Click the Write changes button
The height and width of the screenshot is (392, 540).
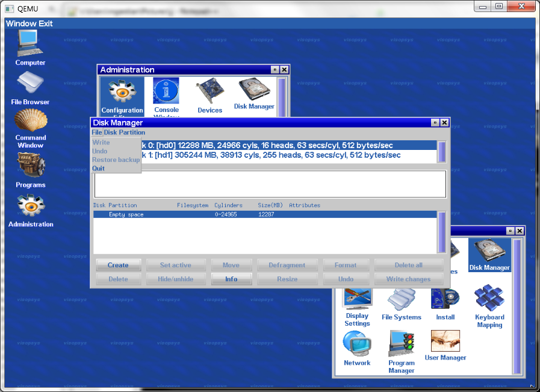tap(408, 279)
